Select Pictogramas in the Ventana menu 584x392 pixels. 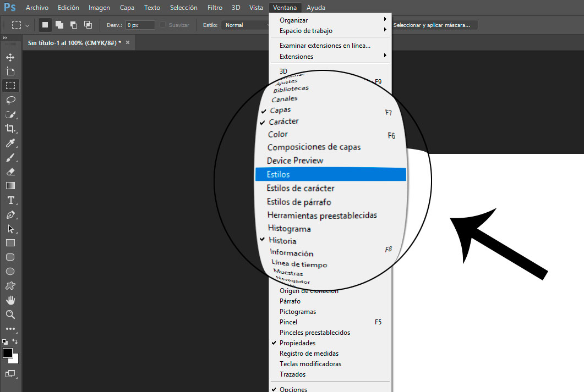point(330,312)
